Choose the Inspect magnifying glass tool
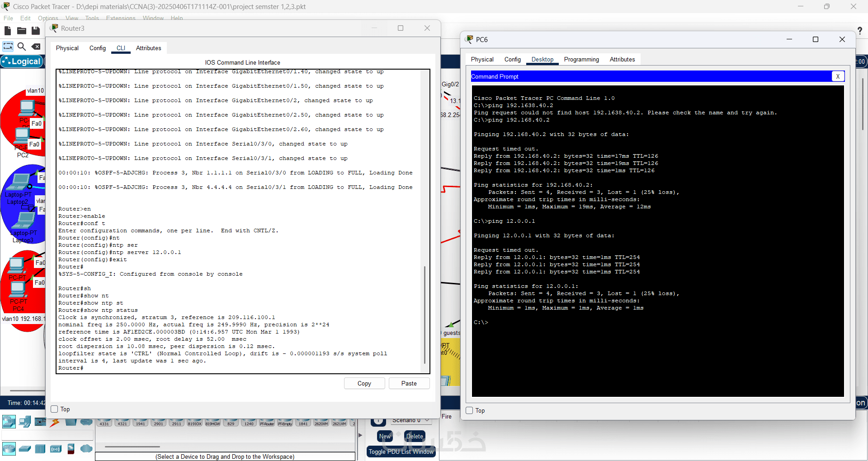The width and height of the screenshot is (868, 461). (22, 47)
